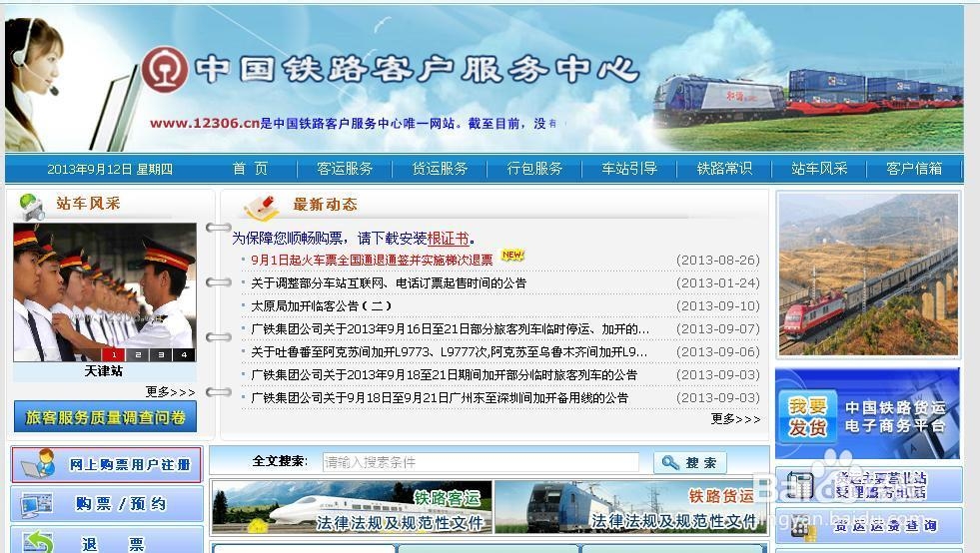Click the 天津站 caption

[x=104, y=371]
